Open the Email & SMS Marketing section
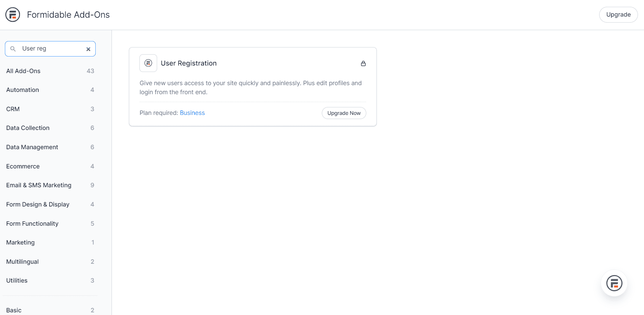 [38, 185]
